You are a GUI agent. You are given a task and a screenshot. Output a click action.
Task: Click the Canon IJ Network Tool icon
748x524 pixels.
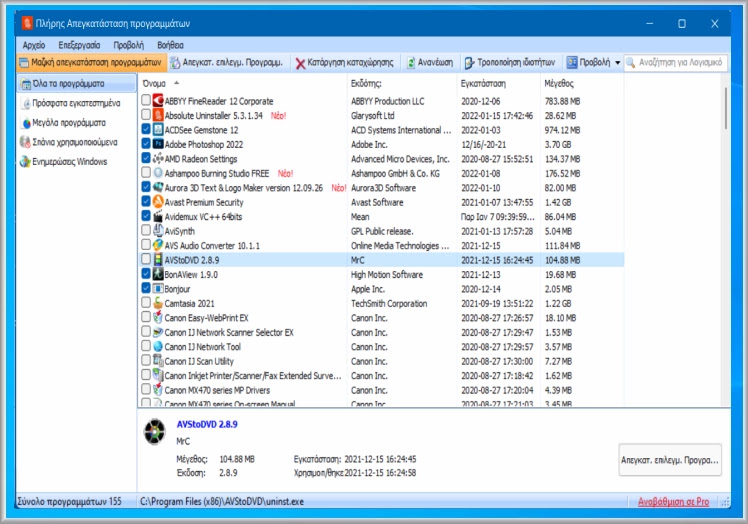pyautogui.click(x=158, y=346)
